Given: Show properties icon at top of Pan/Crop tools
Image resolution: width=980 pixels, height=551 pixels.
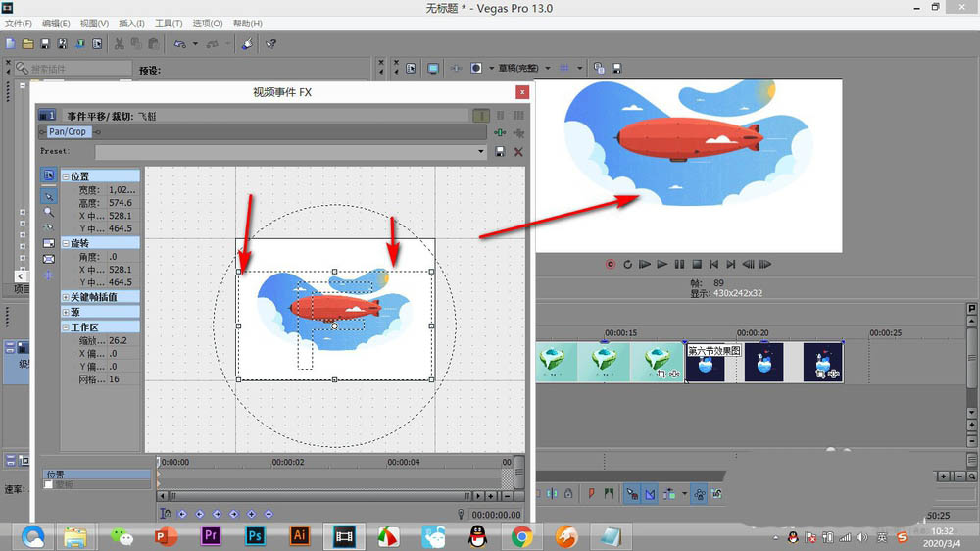Looking at the screenshot, I should tap(49, 175).
